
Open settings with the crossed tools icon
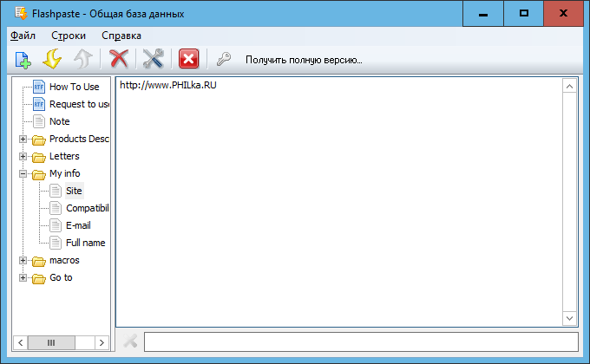(154, 59)
